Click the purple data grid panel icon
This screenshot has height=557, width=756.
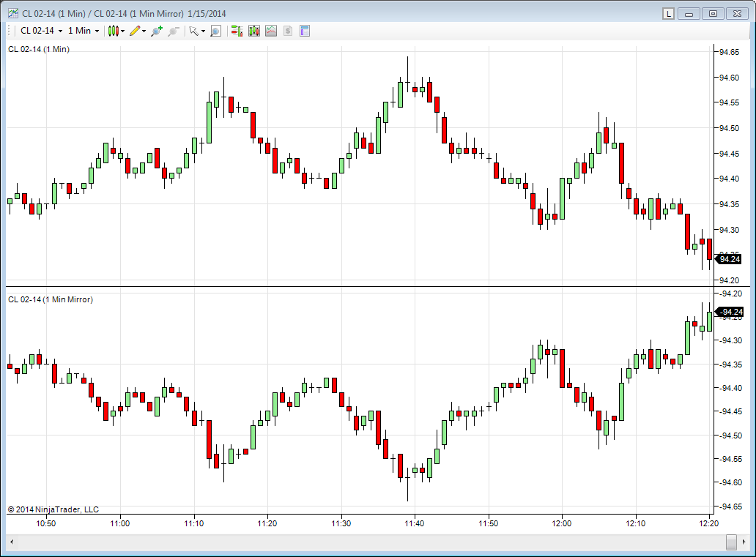coord(305,31)
